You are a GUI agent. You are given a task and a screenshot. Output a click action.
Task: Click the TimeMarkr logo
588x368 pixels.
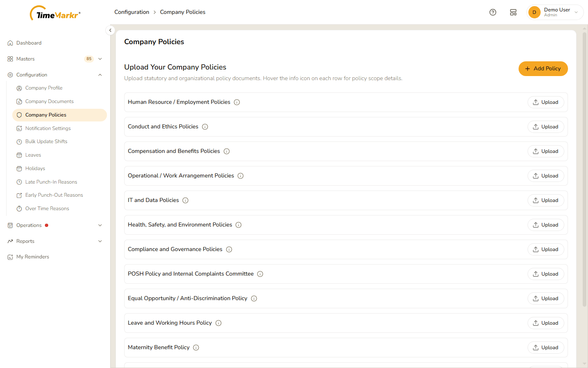coord(55,13)
